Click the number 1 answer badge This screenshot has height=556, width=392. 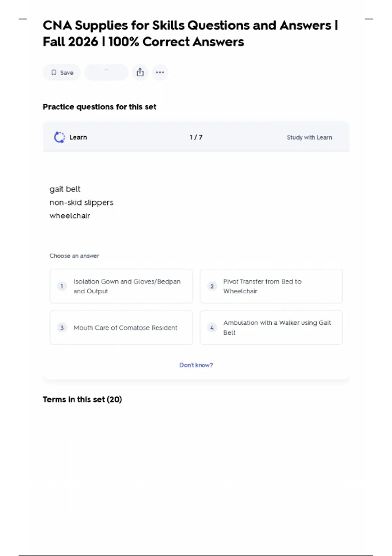62,286
